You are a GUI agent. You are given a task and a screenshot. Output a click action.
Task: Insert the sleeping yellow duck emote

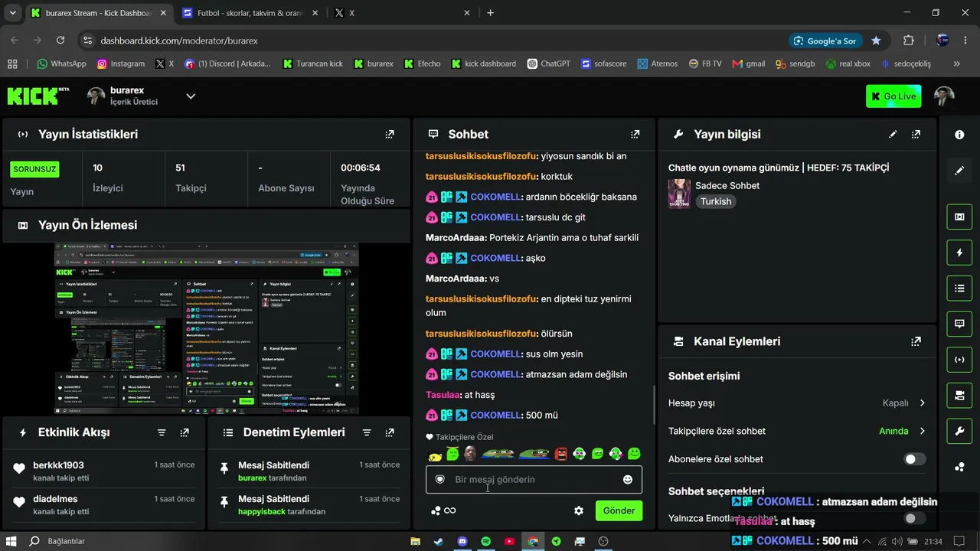tap(435, 455)
